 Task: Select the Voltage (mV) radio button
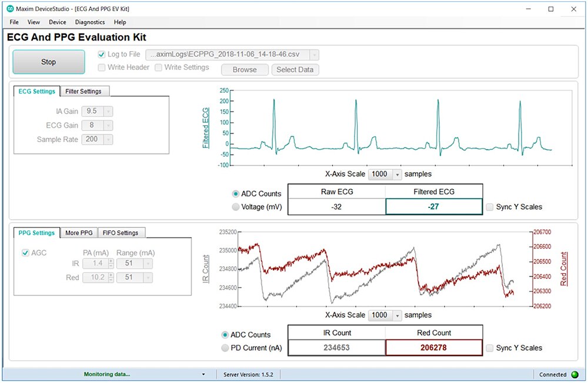coord(236,207)
